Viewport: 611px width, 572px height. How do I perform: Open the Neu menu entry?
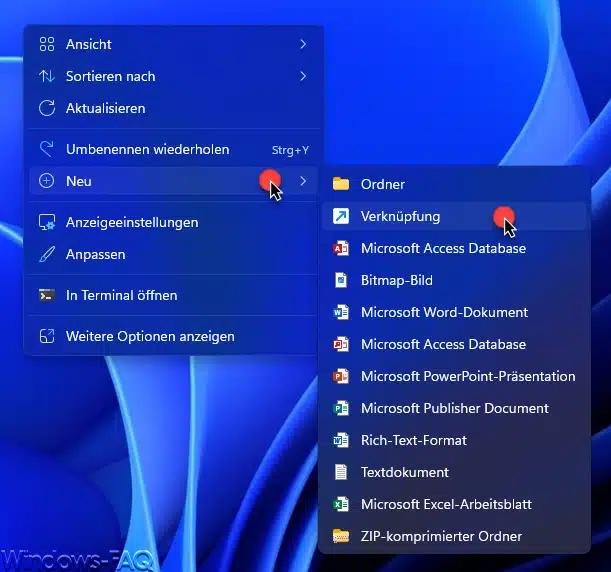click(173, 181)
